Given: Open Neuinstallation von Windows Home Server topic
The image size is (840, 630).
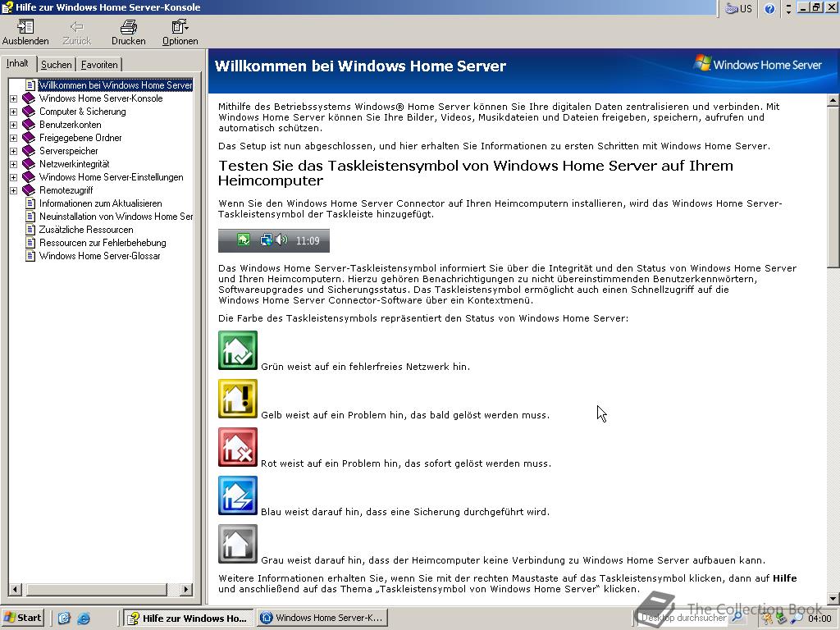Looking at the screenshot, I should tap(116, 217).
